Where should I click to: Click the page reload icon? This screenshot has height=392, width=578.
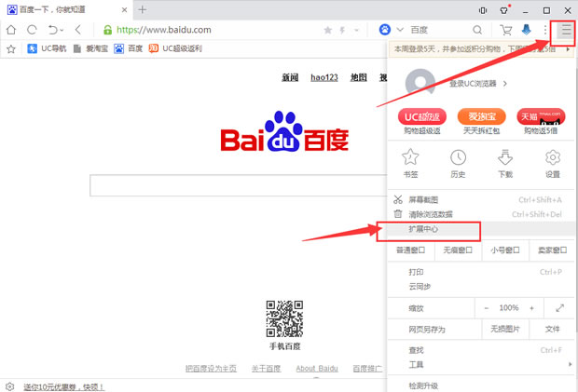[33, 30]
